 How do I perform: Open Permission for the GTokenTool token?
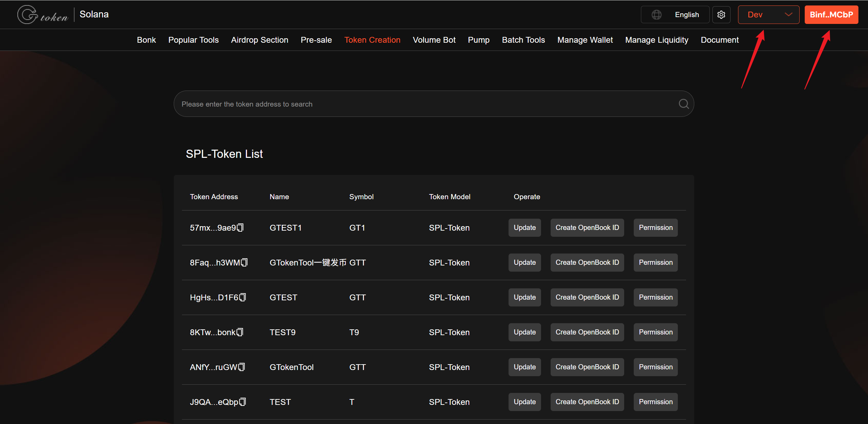(x=655, y=367)
